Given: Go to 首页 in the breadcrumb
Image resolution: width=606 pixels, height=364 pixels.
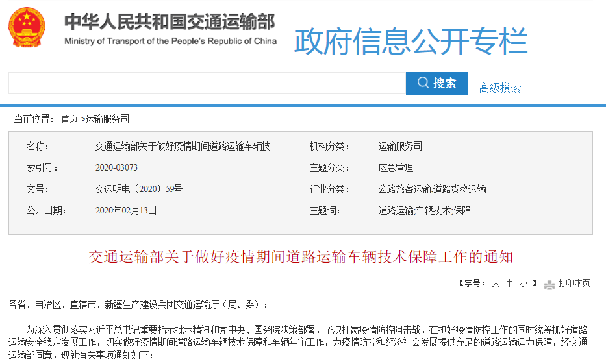Looking at the screenshot, I should 69,119.
